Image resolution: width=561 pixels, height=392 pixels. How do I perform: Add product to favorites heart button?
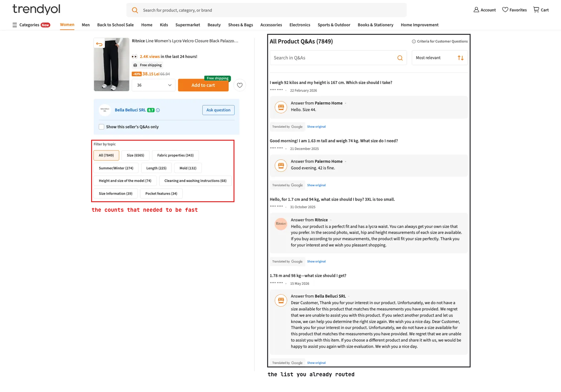pyautogui.click(x=240, y=85)
